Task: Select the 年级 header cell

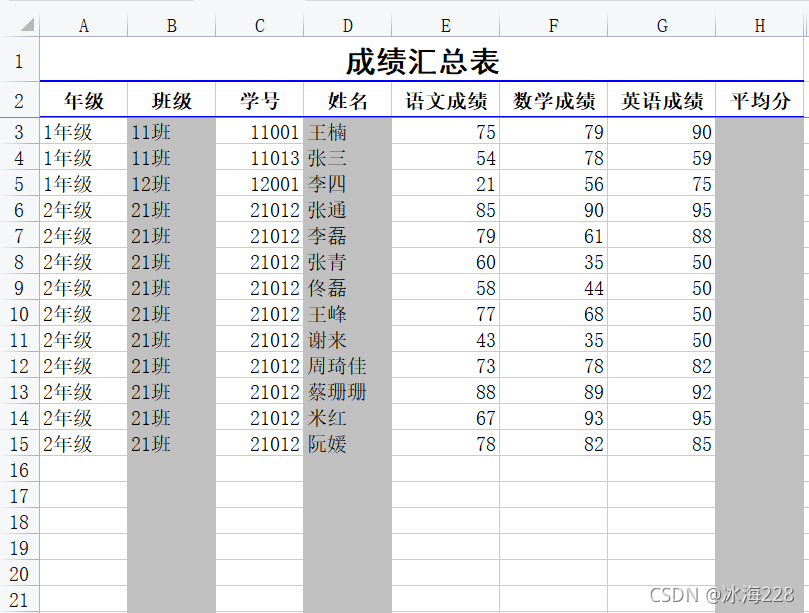Action: 84,100
